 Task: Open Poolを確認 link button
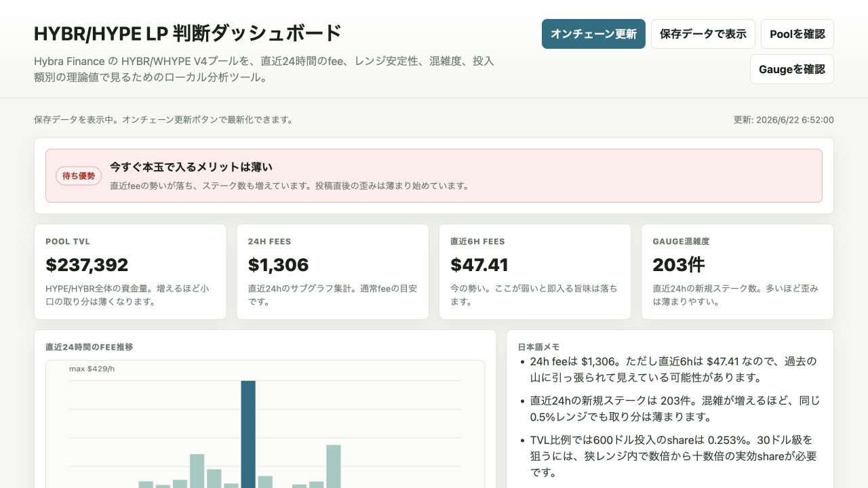coord(797,34)
